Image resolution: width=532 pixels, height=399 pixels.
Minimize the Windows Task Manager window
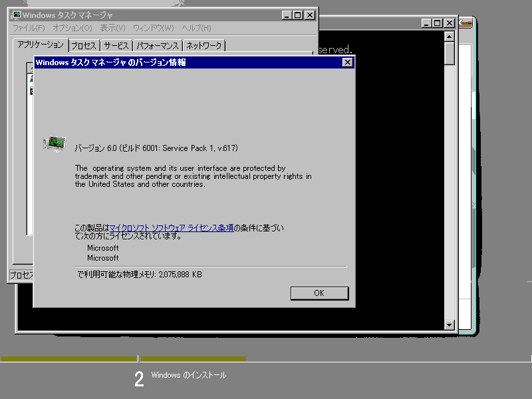(x=287, y=15)
